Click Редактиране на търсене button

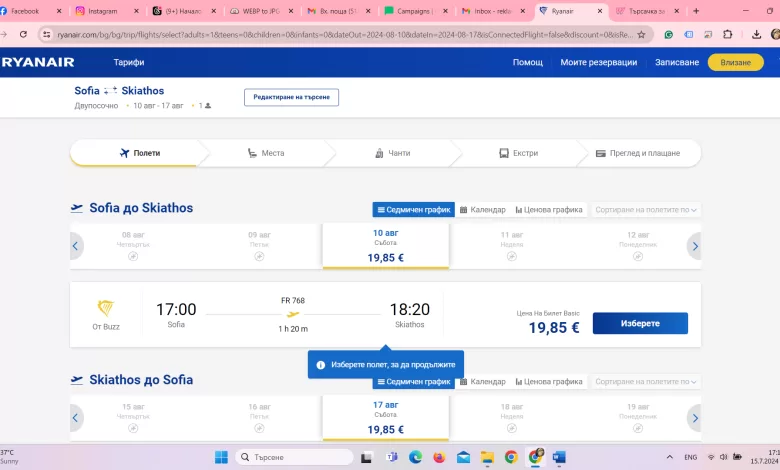pyautogui.click(x=292, y=97)
